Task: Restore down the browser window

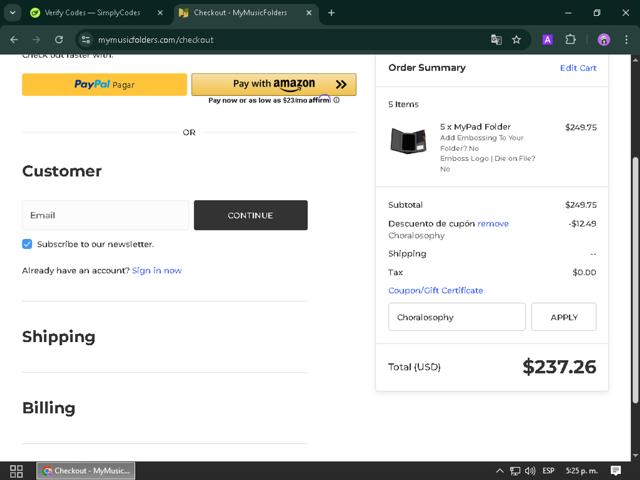Action: [x=597, y=13]
